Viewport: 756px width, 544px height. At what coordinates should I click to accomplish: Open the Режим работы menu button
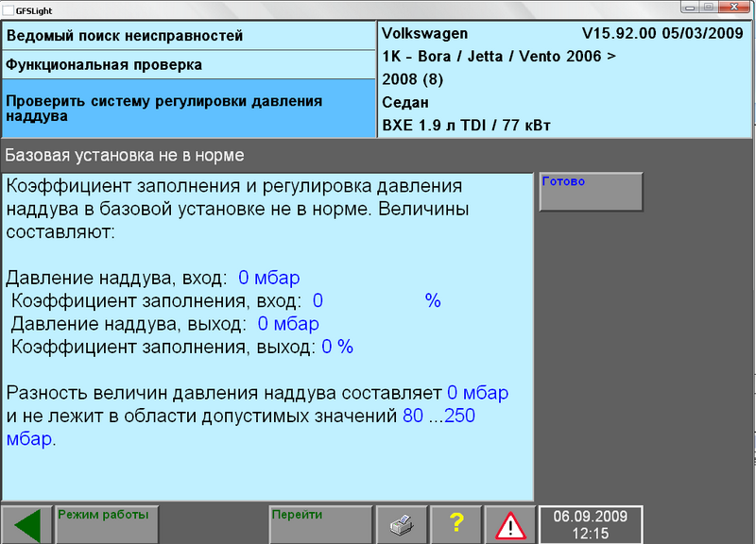click(x=107, y=525)
